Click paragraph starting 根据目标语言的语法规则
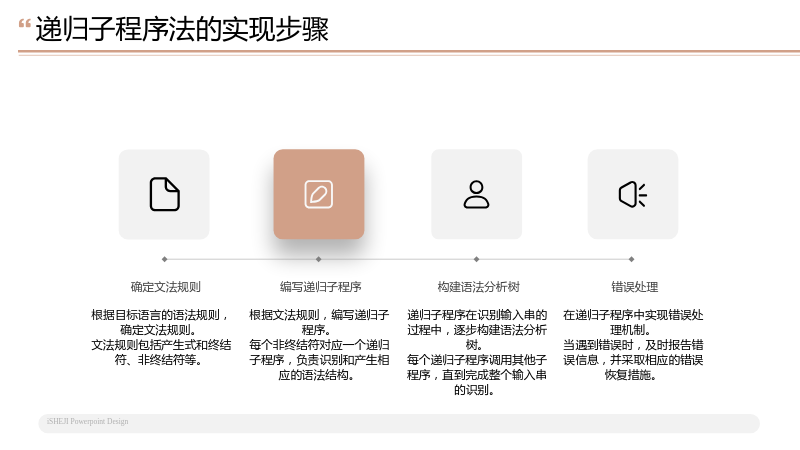Screen dimensions: 800x450 click(161, 337)
